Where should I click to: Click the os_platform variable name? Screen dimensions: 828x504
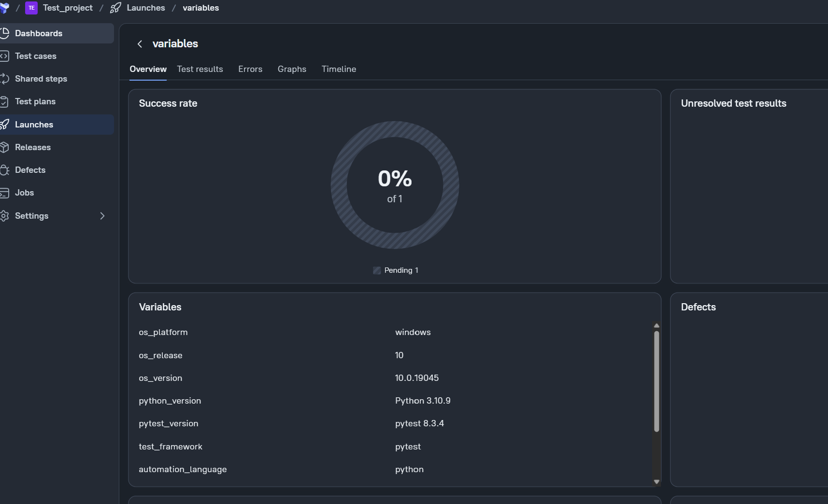tap(163, 332)
